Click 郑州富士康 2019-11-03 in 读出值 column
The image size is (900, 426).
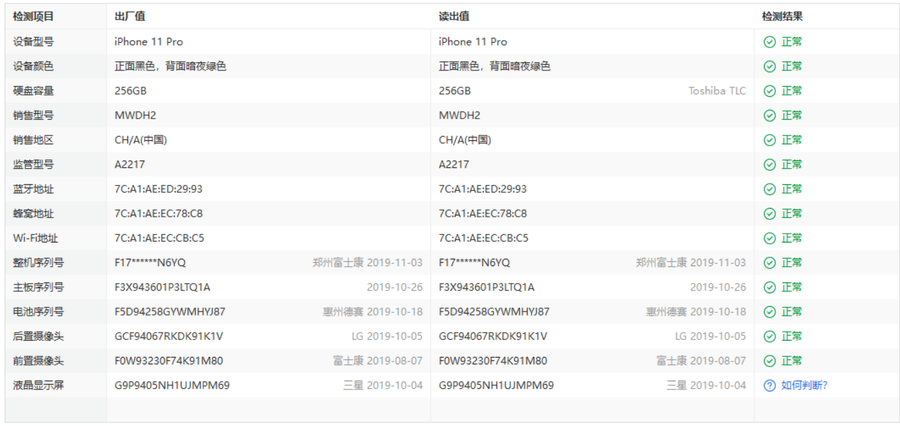coord(691,263)
